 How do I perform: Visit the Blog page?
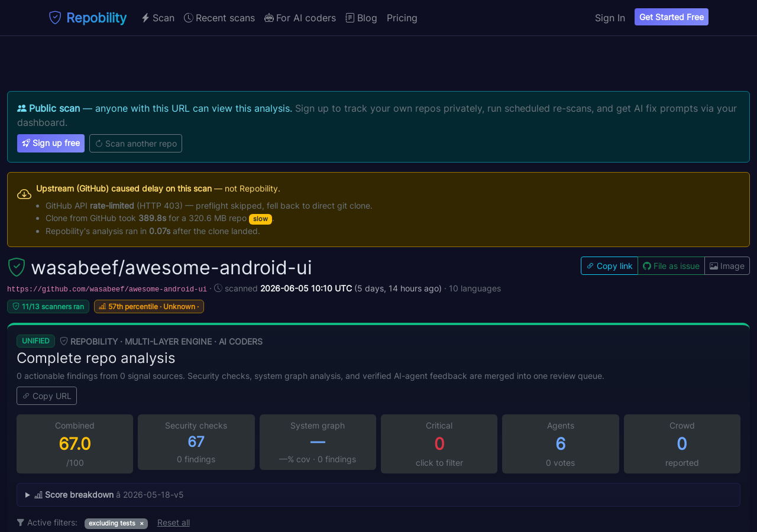point(361,18)
